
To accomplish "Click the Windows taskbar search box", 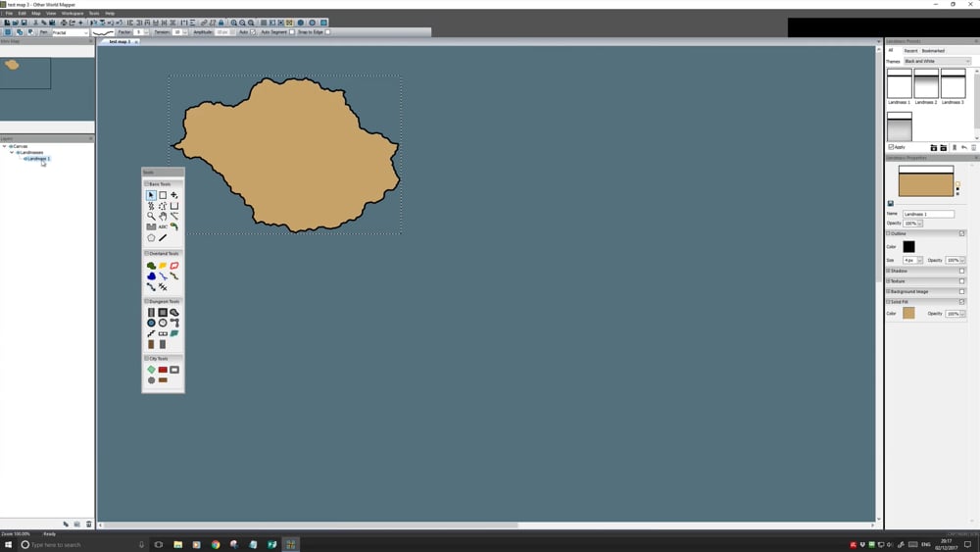I will (81, 544).
